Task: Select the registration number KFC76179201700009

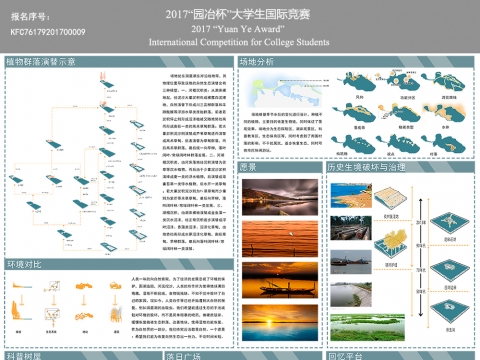Action: pyautogui.click(x=48, y=32)
